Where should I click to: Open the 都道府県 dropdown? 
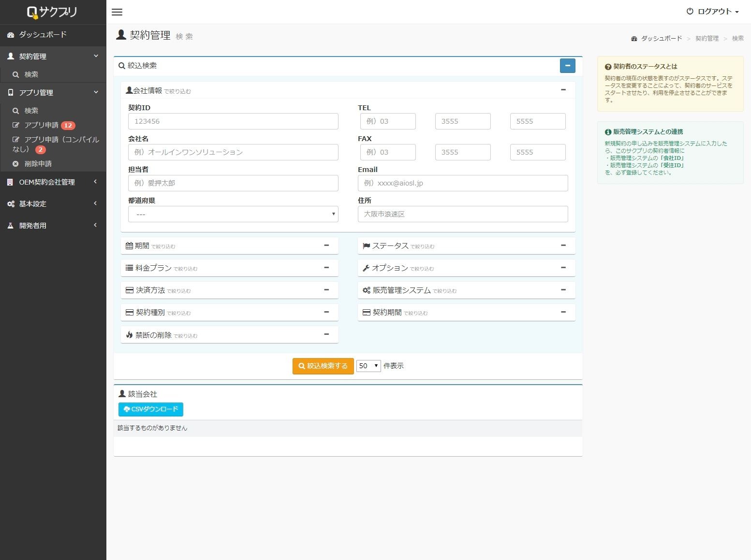tap(233, 214)
